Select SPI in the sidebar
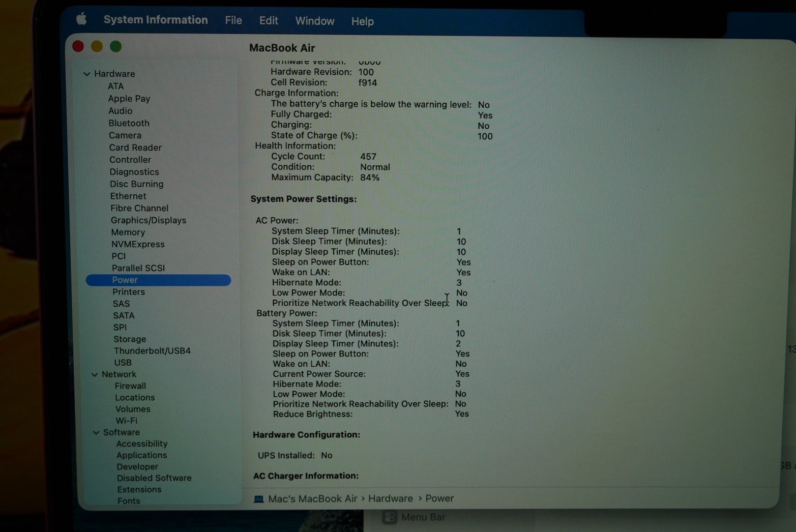The height and width of the screenshot is (532, 796). [x=120, y=327]
